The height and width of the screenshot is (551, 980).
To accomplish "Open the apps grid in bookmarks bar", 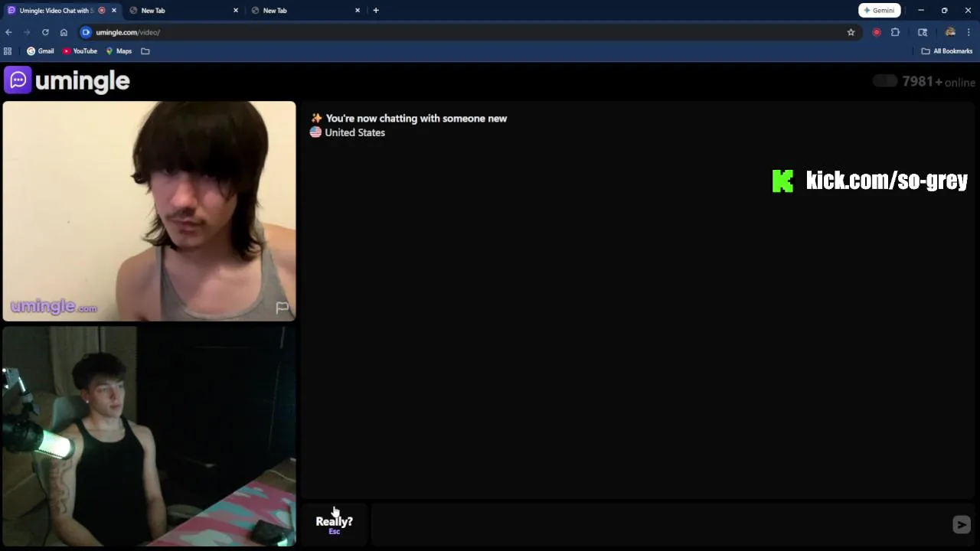I will 8,51.
